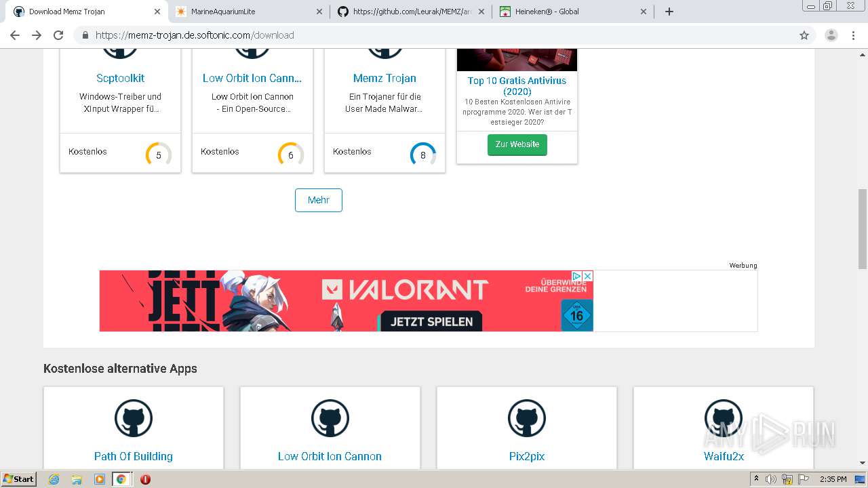
Task: Go forward to next page
Action: tap(37, 35)
